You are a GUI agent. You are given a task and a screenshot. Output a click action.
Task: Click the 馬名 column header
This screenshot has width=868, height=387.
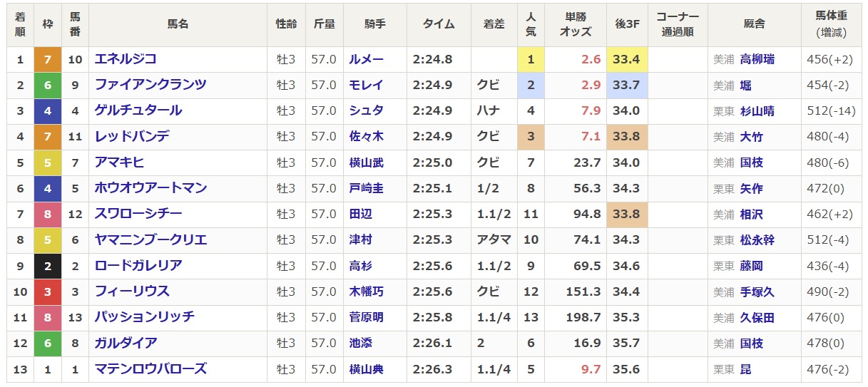[178, 24]
